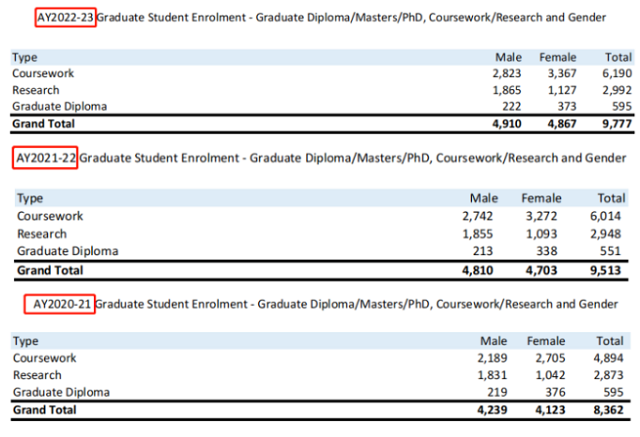Select the Female column header in AY2021-22 table

541,198
